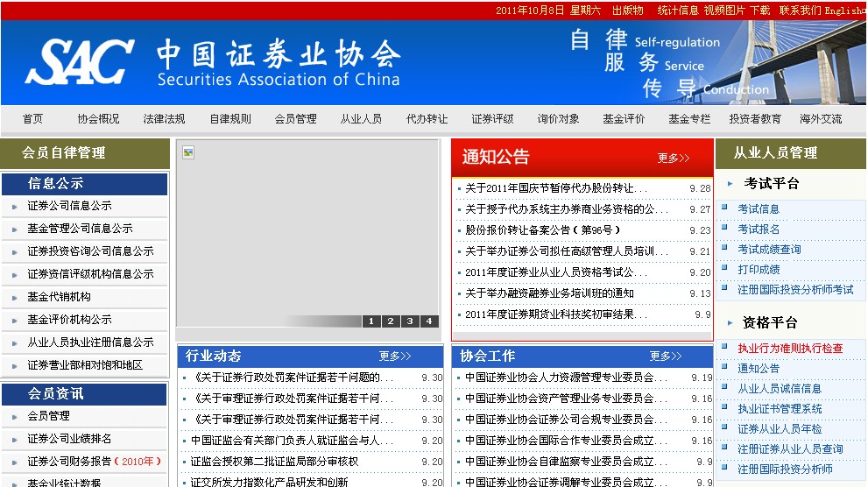Switch to slide 3 in the image carousel

[x=410, y=321]
